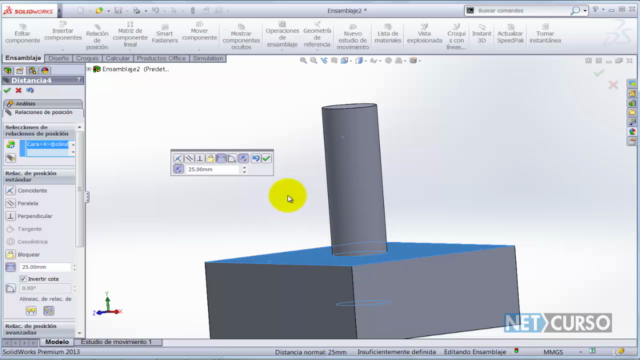The height and width of the screenshot is (360, 640).
Task: Toggle Instant 3D tool
Action: [482, 34]
